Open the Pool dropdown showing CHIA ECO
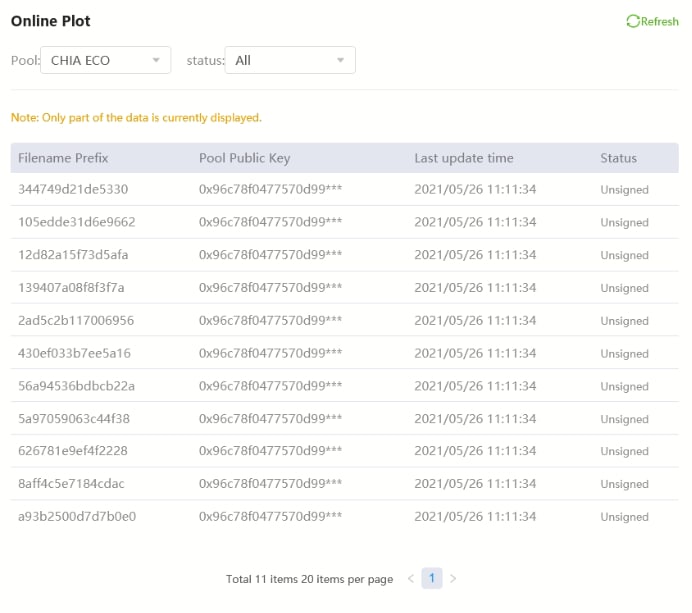692x613 pixels. [105, 60]
